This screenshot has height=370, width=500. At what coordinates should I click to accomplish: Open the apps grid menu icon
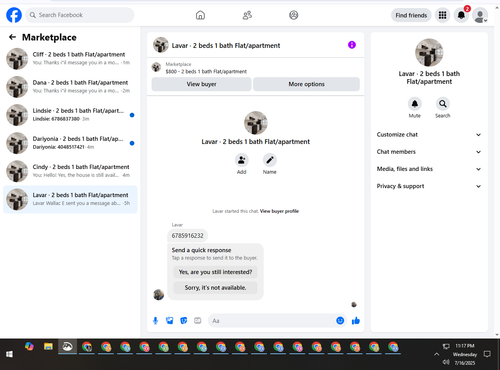442,15
